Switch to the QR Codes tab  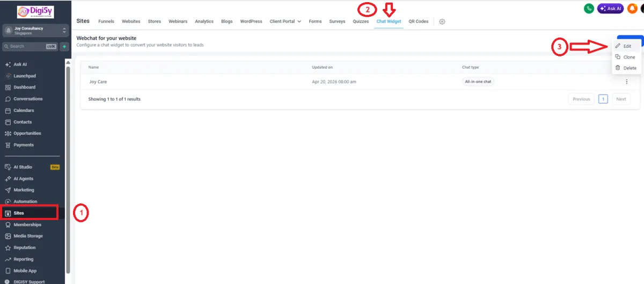click(419, 21)
